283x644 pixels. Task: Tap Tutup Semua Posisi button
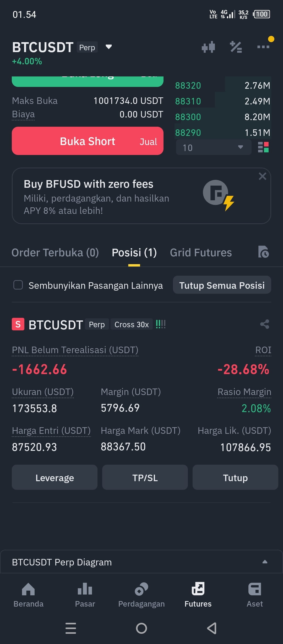(222, 285)
